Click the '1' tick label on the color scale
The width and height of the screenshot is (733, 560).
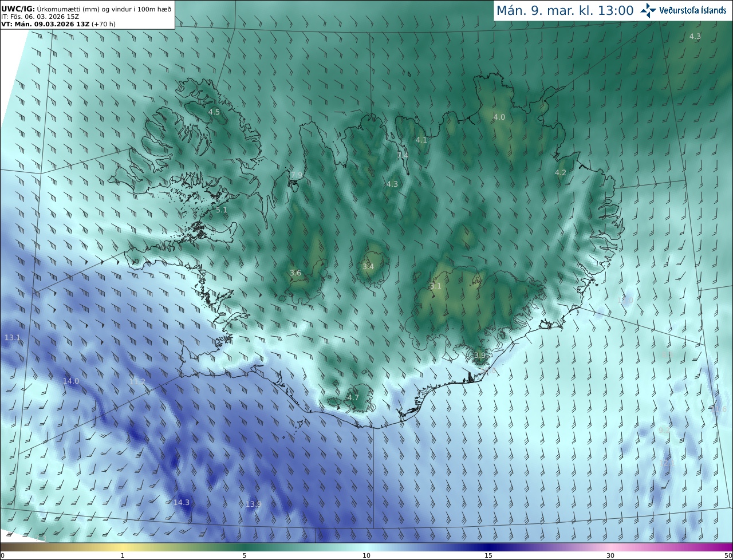[x=123, y=555]
